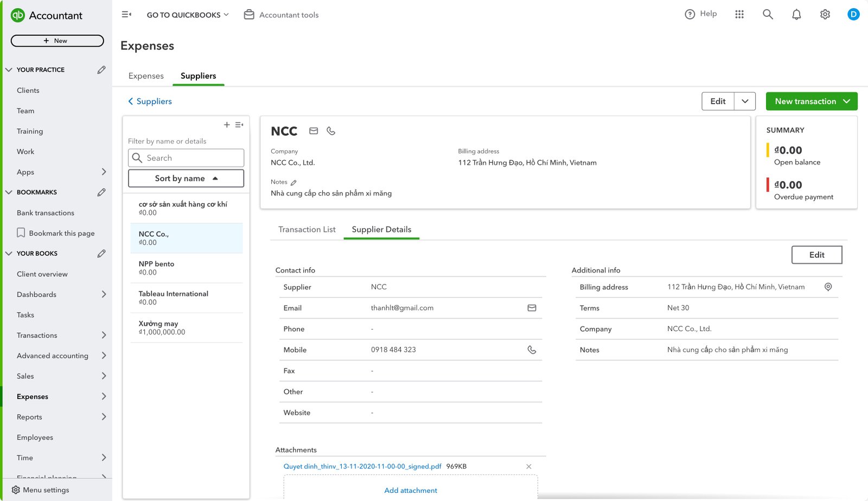This screenshot has width=868, height=501.
Task: Select Supplier Details tab
Action: pyautogui.click(x=381, y=230)
